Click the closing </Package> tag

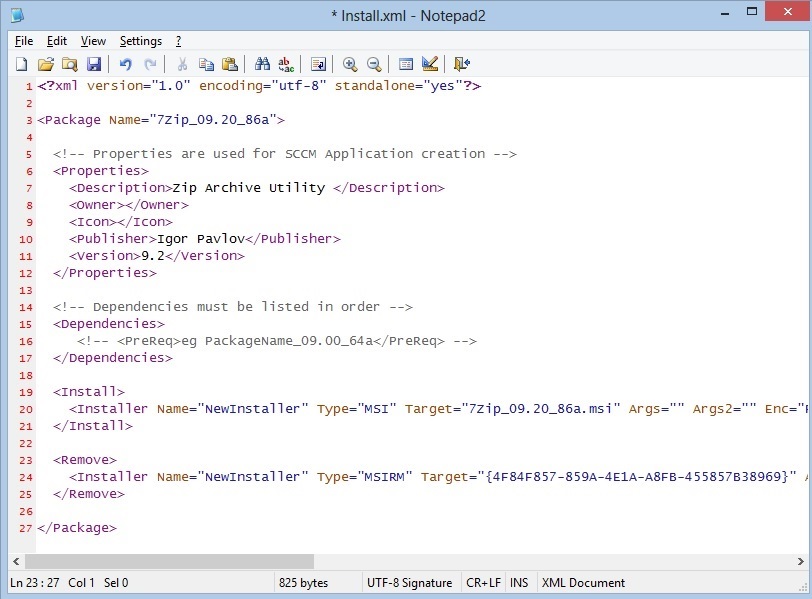77,528
